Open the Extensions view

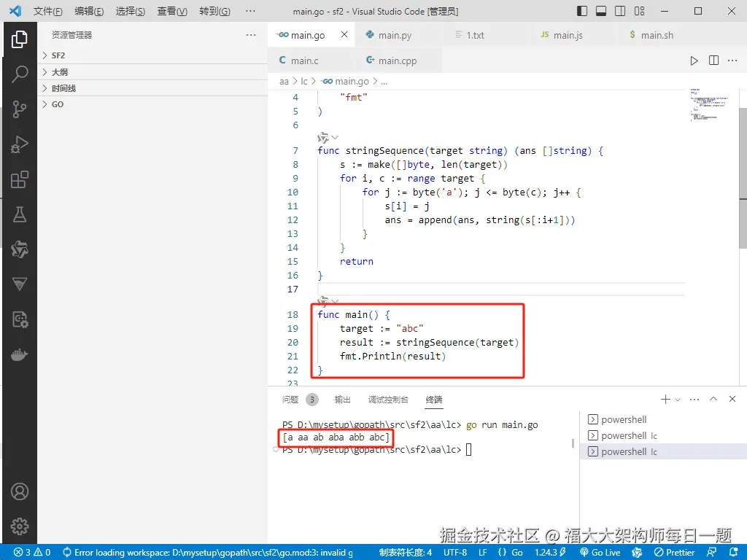point(20,179)
